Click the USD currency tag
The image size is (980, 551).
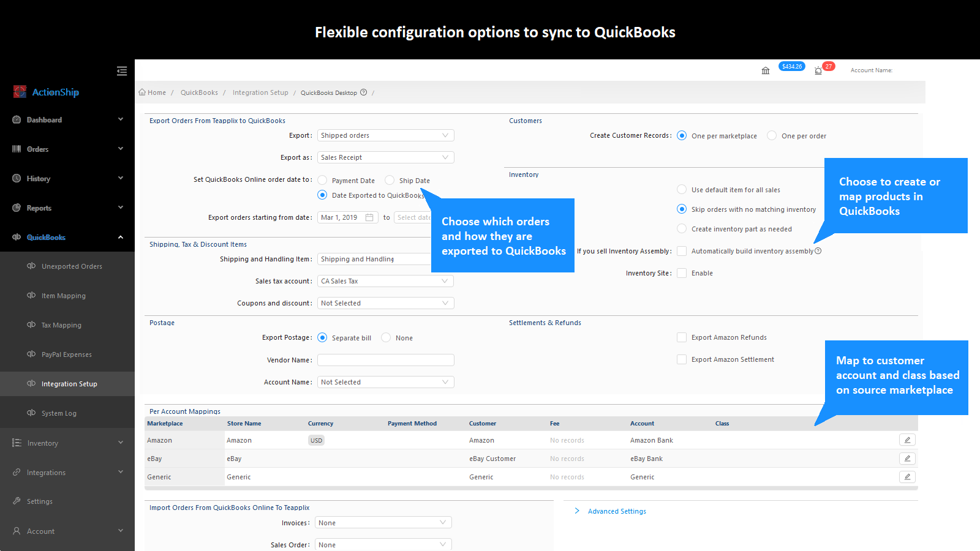click(316, 440)
